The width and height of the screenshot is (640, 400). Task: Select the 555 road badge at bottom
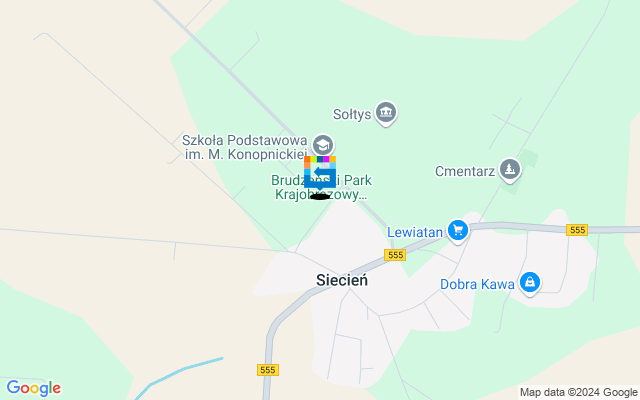point(268,370)
